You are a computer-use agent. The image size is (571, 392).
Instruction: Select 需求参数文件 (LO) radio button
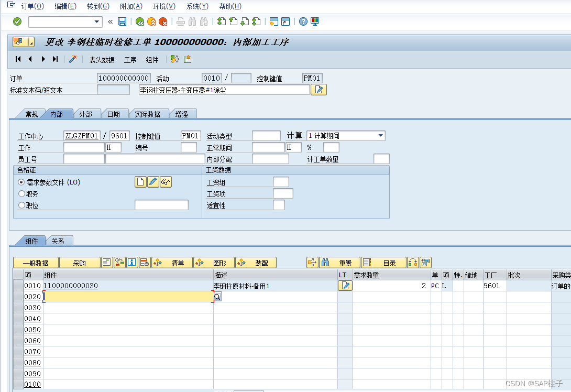(21, 182)
